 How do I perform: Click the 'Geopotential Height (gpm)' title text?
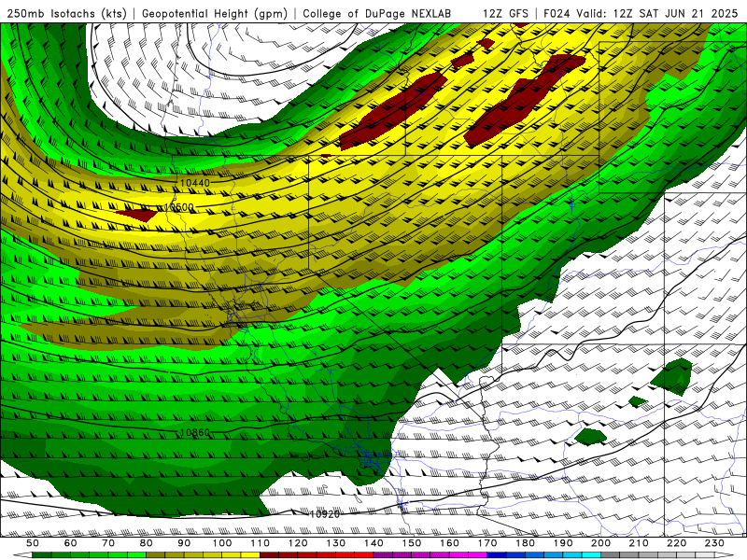click(215, 13)
